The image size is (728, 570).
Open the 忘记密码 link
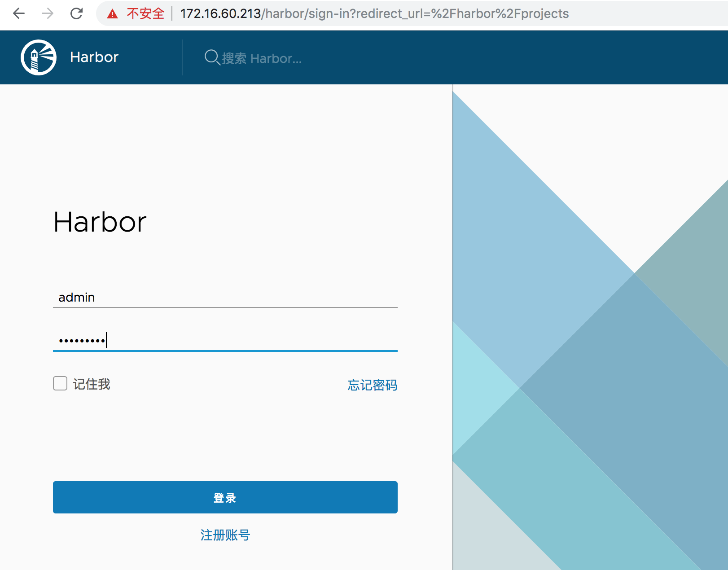click(x=373, y=385)
